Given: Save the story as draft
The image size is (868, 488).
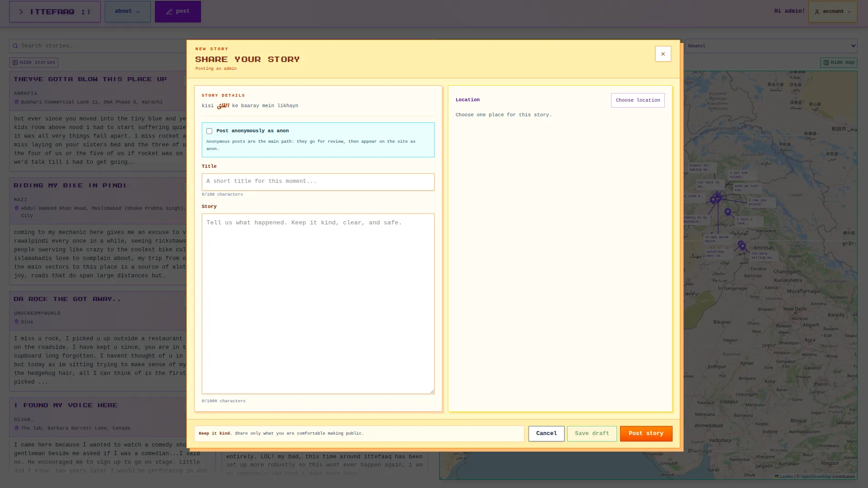Looking at the screenshot, I should click(592, 434).
